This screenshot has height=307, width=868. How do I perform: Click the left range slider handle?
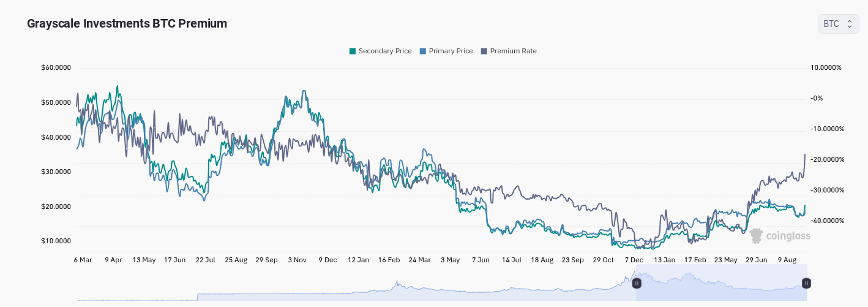[637, 283]
